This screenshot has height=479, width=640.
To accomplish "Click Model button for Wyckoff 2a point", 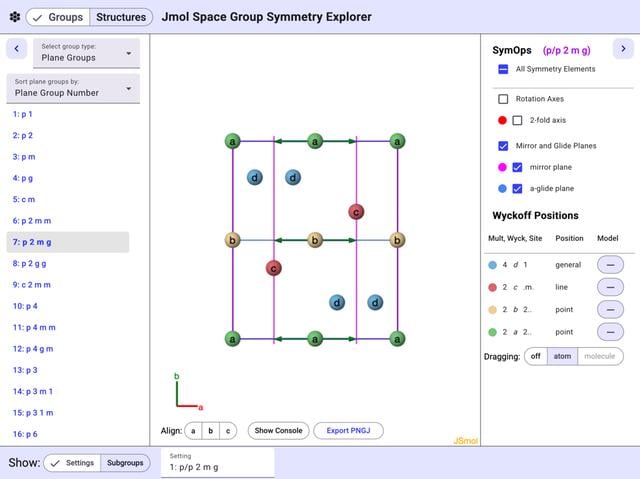I will tap(610, 332).
